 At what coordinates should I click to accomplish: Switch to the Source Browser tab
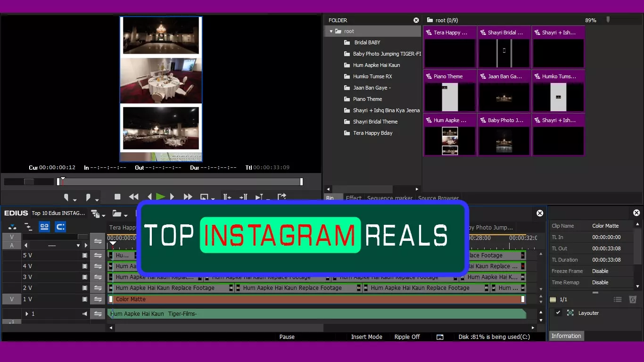(x=438, y=198)
